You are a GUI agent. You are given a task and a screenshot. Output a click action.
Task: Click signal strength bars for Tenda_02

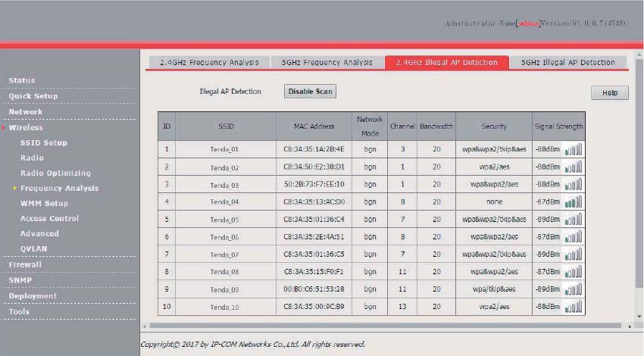pyautogui.click(x=574, y=167)
